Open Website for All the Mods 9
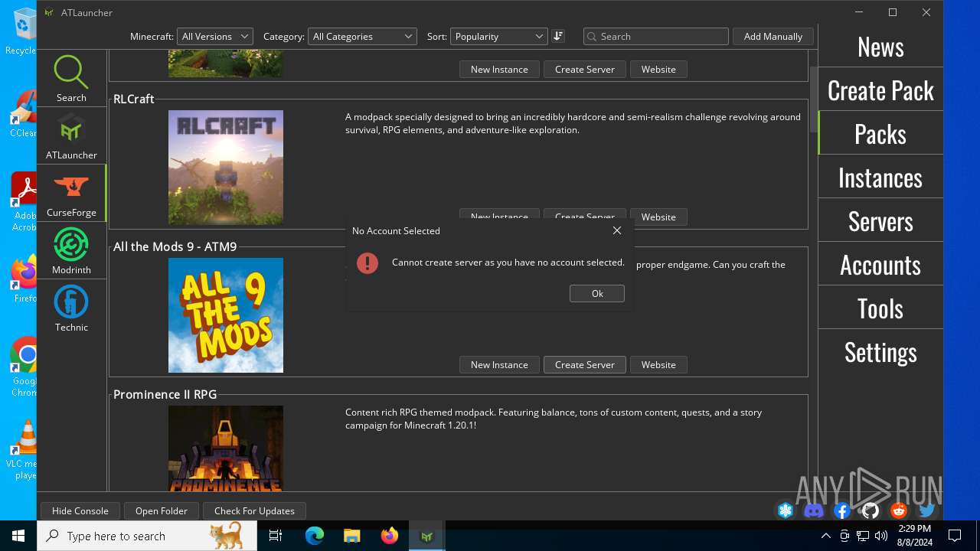Image resolution: width=980 pixels, height=551 pixels. tap(658, 364)
